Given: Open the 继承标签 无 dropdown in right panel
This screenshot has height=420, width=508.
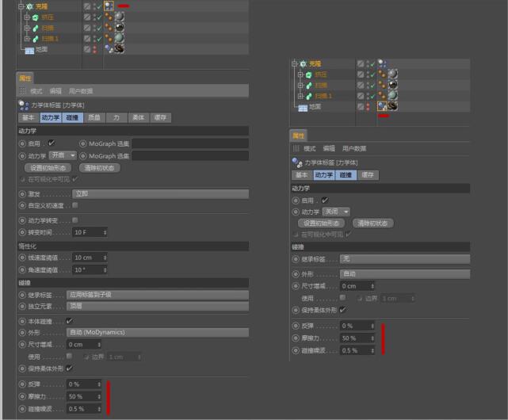Looking at the screenshot, I should click(x=405, y=258).
